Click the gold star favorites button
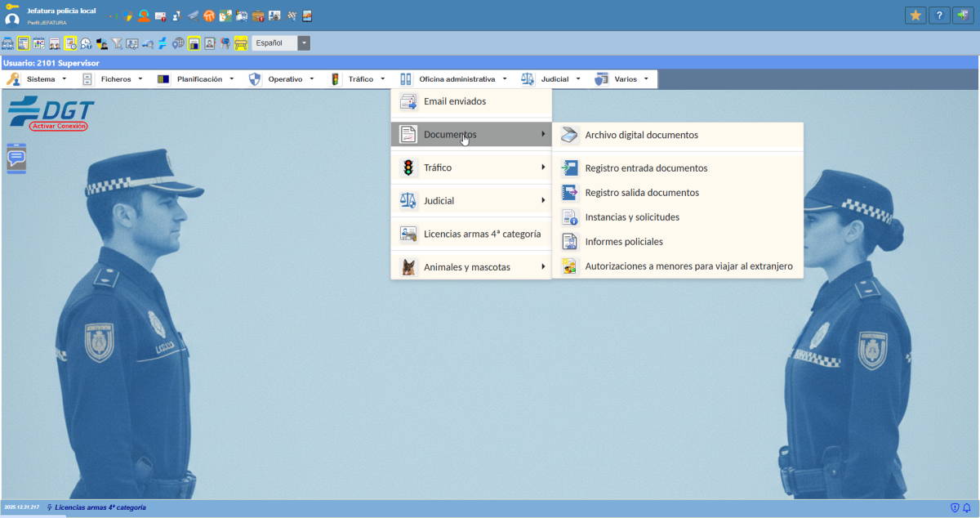 pos(915,16)
